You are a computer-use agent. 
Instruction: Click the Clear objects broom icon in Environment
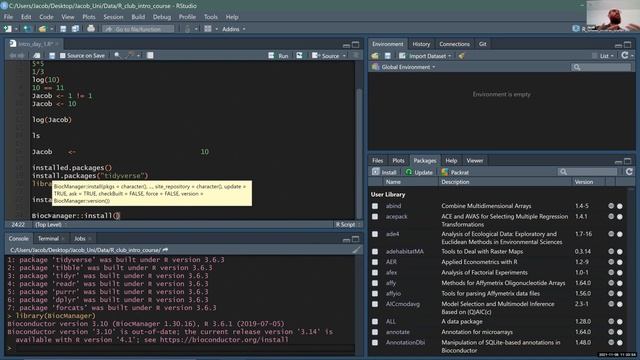coord(461,56)
